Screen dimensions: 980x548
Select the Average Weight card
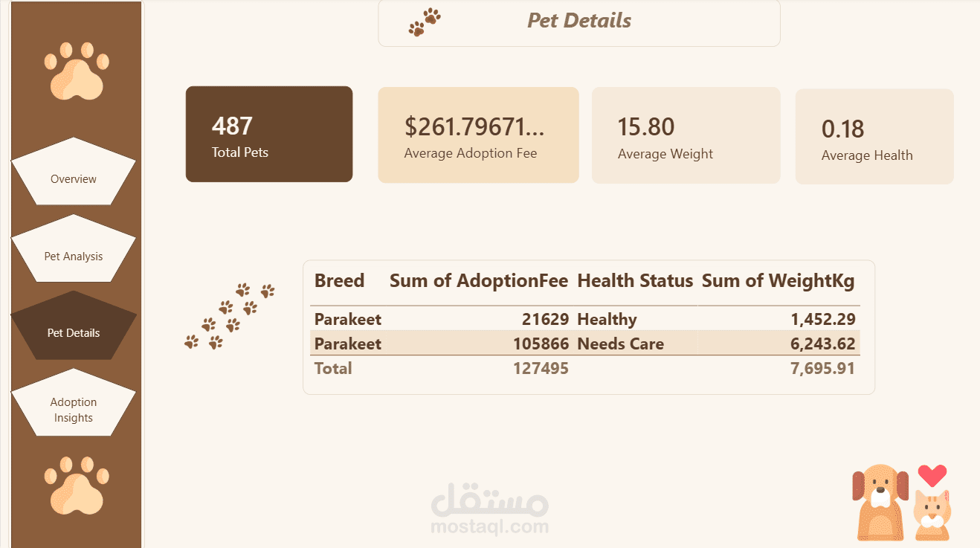(686, 135)
